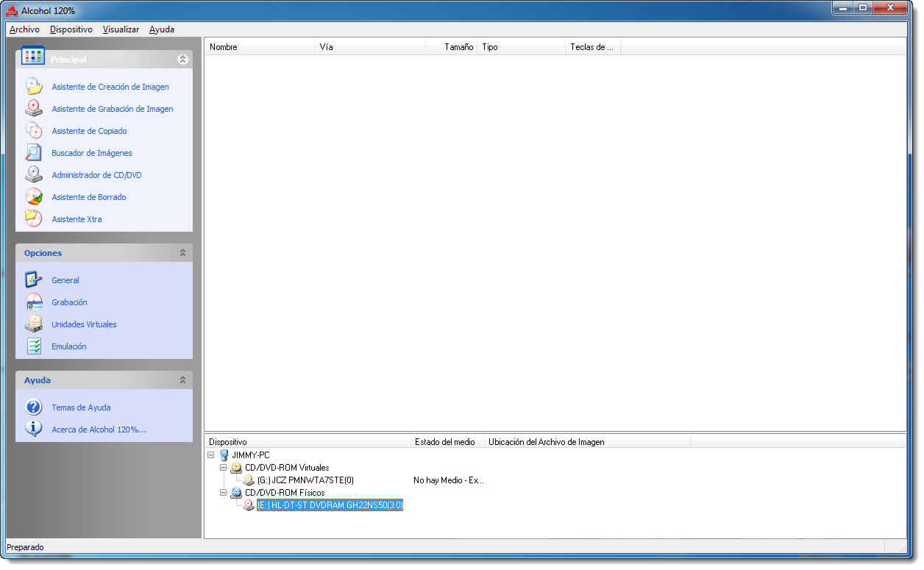Open the Dispositivo menu
This screenshot has width=924, height=570.
[71, 29]
